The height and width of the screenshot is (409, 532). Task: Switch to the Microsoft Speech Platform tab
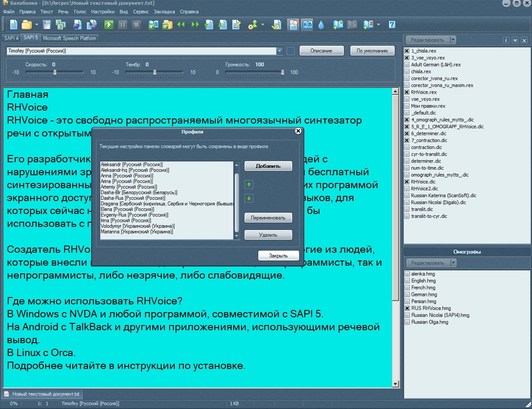pos(69,38)
